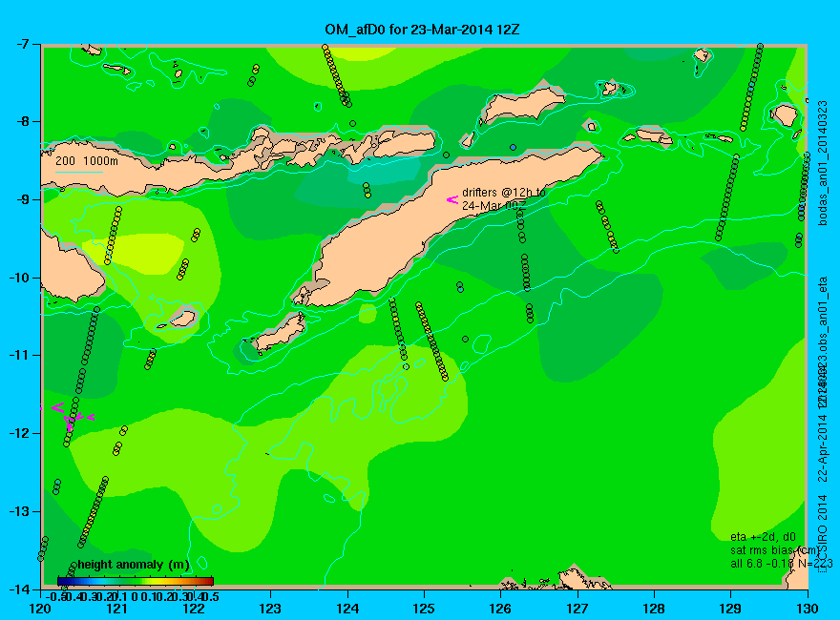
Task: Click the y-axis label '-14'
Action: click(21, 589)
